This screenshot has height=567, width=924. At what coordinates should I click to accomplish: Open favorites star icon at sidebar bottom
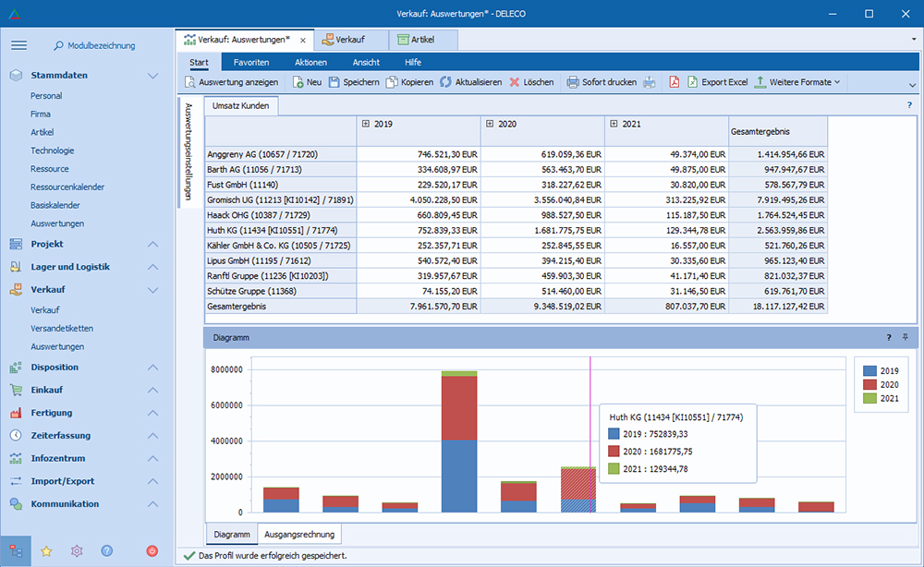46,551
